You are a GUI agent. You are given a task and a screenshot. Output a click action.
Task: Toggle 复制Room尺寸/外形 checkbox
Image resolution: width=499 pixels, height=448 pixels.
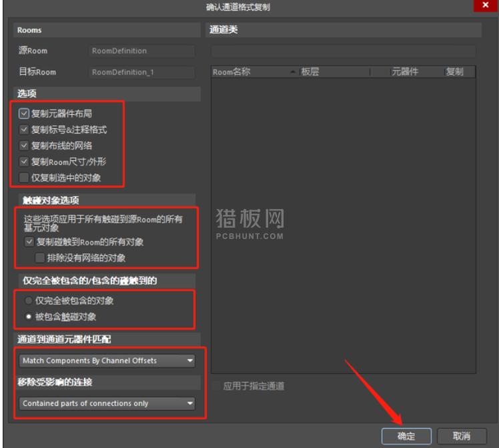point(25,162)
